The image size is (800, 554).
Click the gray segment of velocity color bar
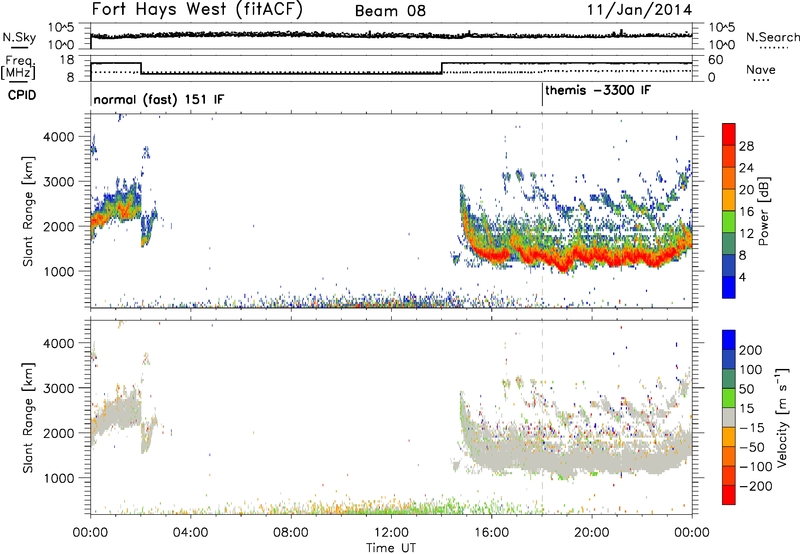[x=729, y=417]
